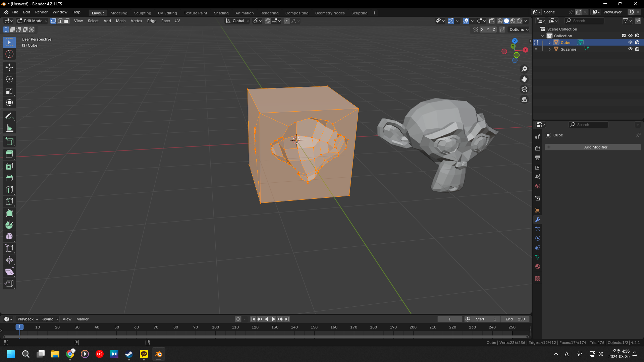Switch to the Sculpting workspace tab

click(143, 13)
